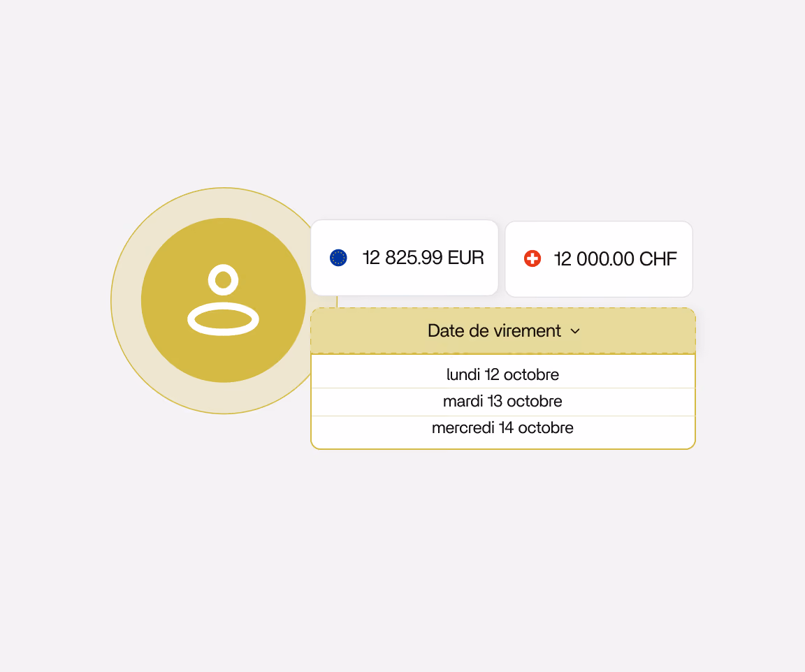The image size is (805, 672).
Task: Select mardi 13 octobre
Action: pyautogui.click(x=503, y=402)
